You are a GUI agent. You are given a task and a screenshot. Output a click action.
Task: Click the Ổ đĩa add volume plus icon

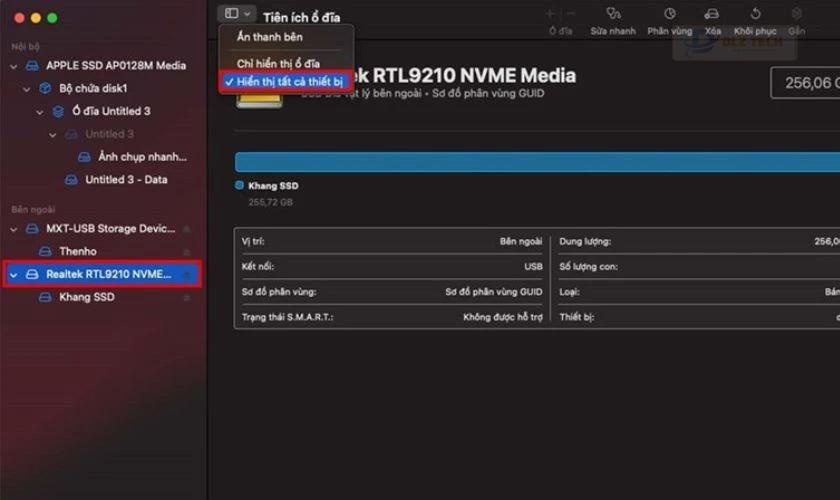tap(550, 14)
